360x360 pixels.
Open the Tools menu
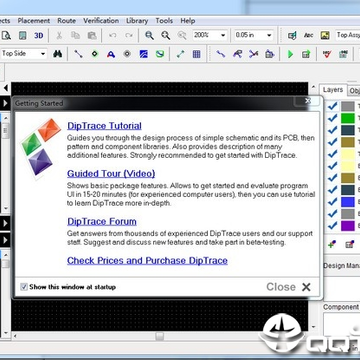click(x=164, y=21)
